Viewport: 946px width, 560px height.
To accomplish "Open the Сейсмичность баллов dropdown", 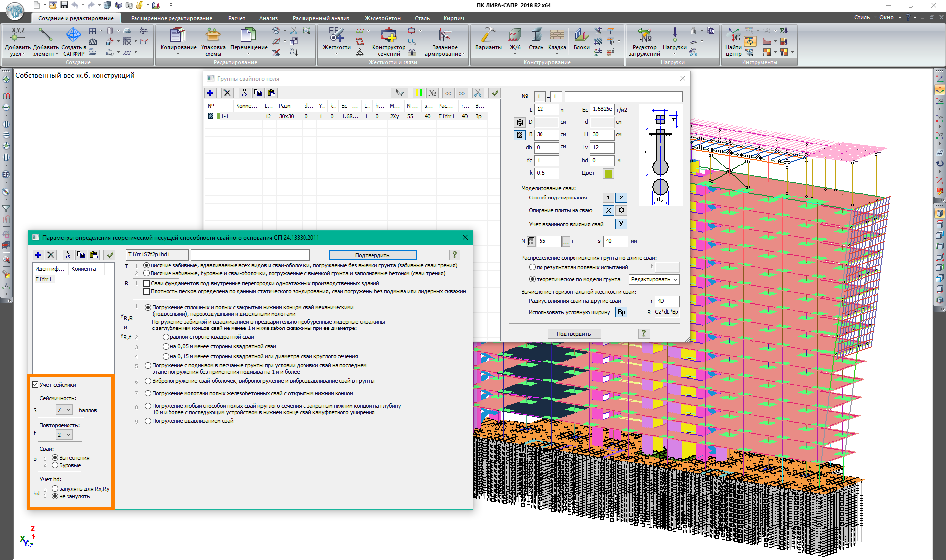I will pos(64,410).
